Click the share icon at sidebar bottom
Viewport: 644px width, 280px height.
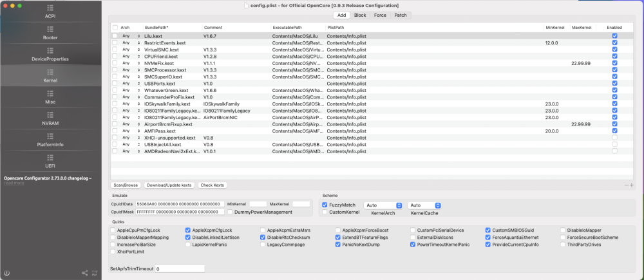click(x=84, y=273)
